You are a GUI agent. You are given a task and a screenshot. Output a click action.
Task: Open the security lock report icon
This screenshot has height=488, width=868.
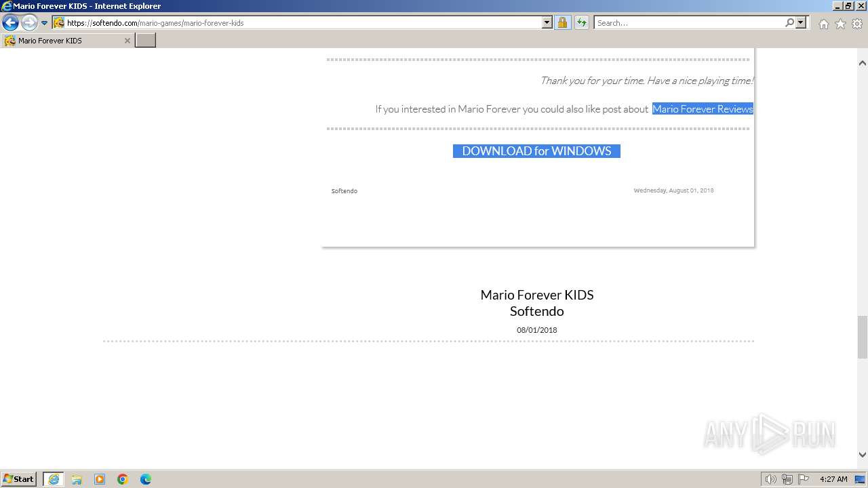(x=562, y=22)
